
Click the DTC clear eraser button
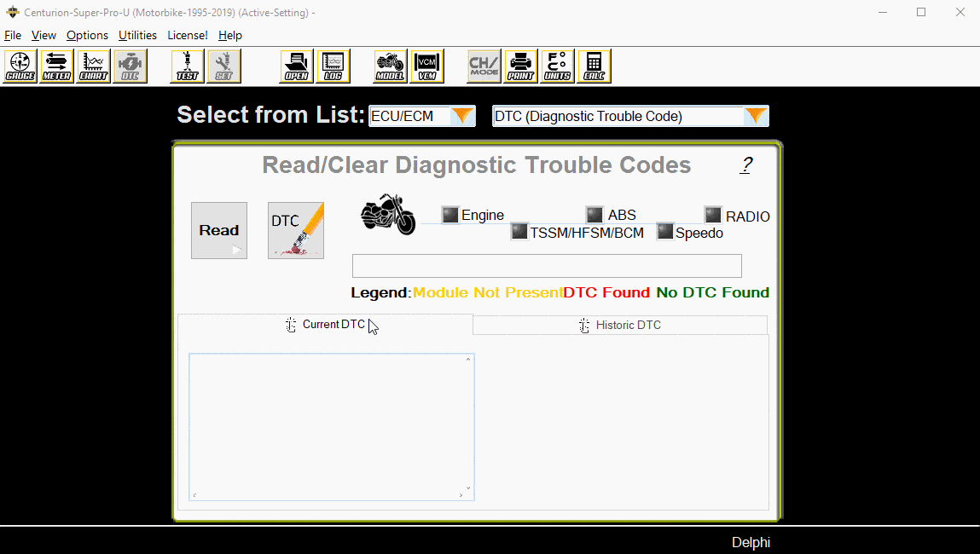pos(296,230)
